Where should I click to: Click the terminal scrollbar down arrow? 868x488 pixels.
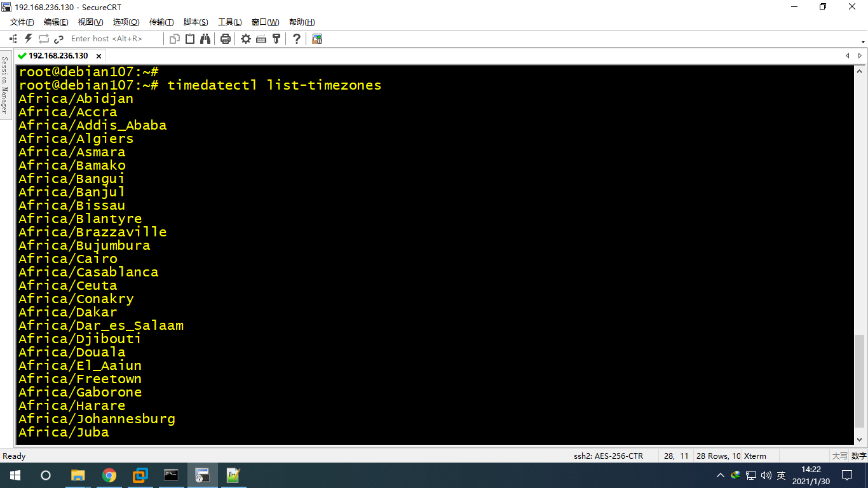[860, 438]
